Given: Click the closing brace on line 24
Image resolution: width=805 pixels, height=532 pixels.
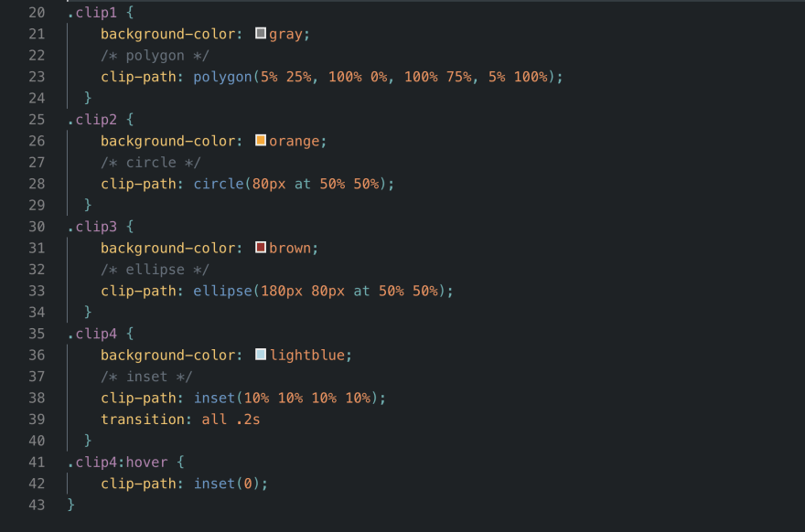Looking at the screenshot, I should tap(88, 98).
